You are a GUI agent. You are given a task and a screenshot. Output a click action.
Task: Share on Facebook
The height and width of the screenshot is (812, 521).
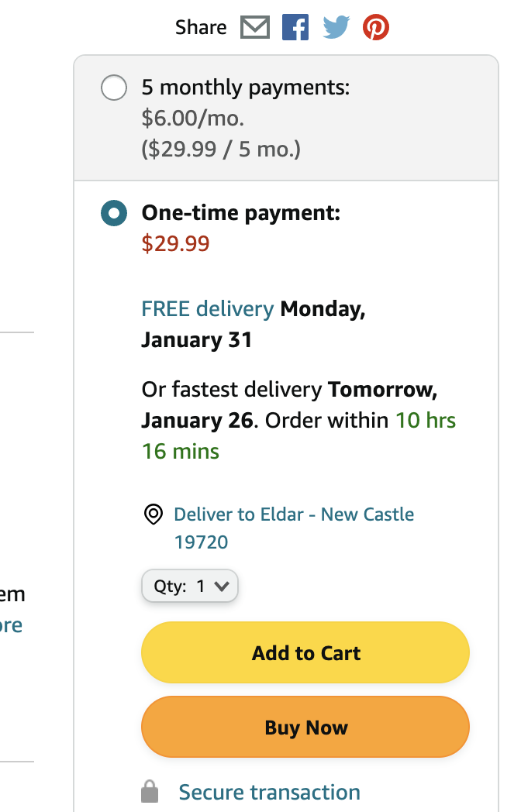295,28
